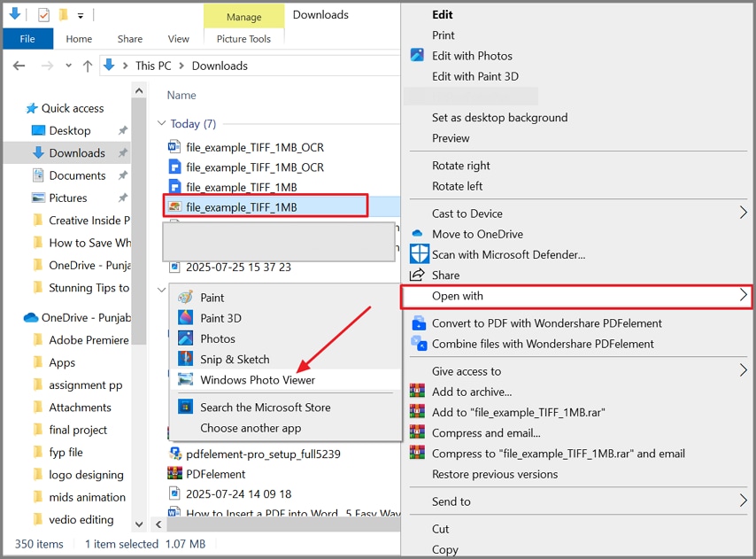Expand the Cast to Device submenu arrow
This screenshot has width=756, height=559.
pos(743,213)
